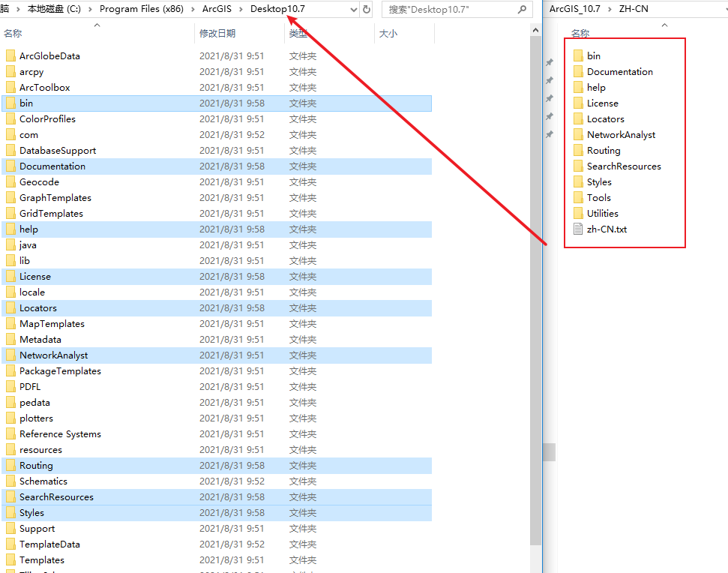
Task: Click the Utilities folder icon in ZH-CN window
Action: pos(578,214)
